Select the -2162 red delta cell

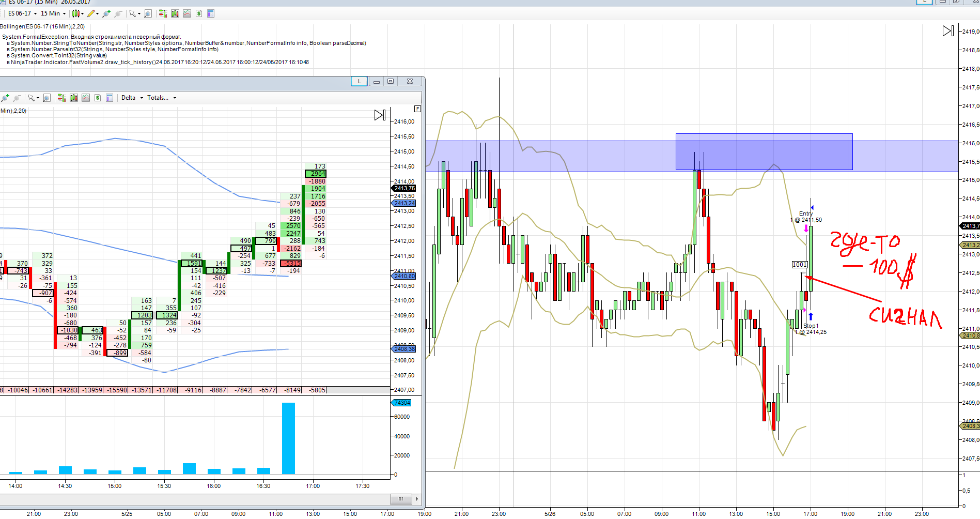pos(291,249)
